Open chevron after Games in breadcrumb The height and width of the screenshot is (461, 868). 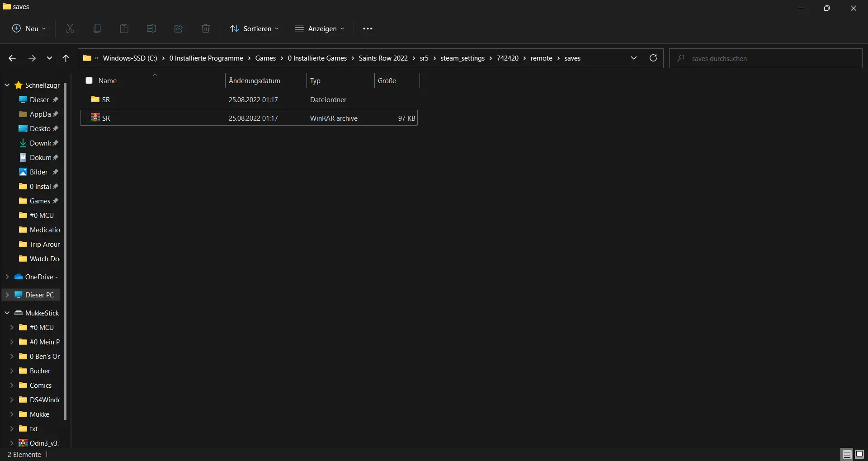(x=282, y=58)
